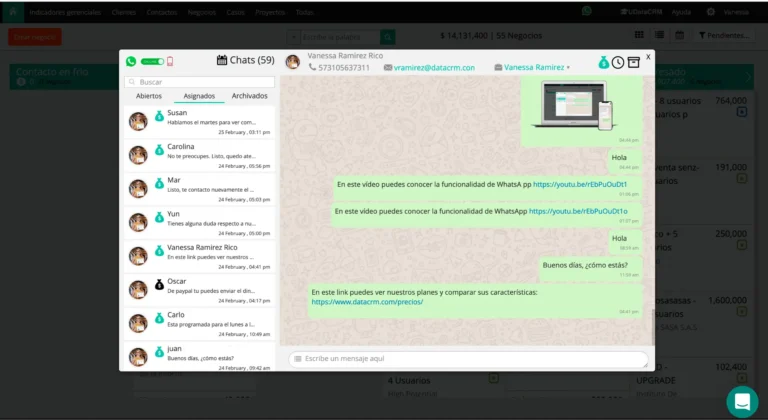The width and height of the screenshot is (768, 420).
Task: Click the message field Escribe un mensaje aquí
Action: pos(468,359)
